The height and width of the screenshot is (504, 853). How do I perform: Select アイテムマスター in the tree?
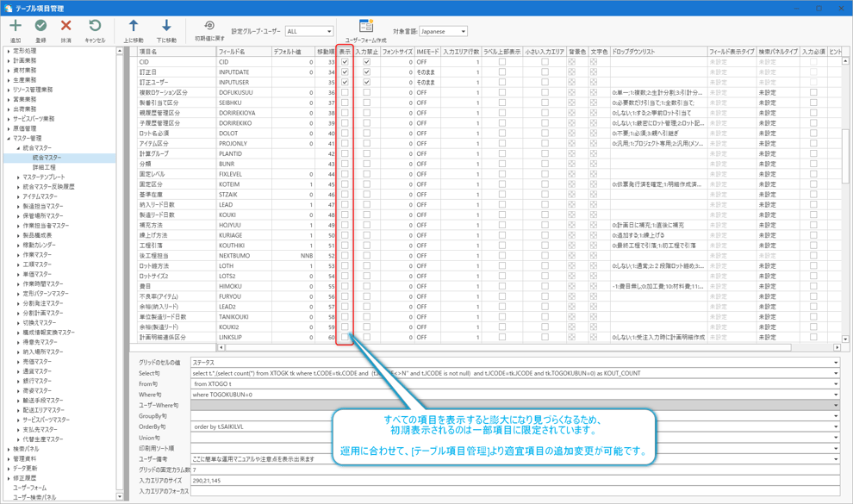(x=40, y=196)
